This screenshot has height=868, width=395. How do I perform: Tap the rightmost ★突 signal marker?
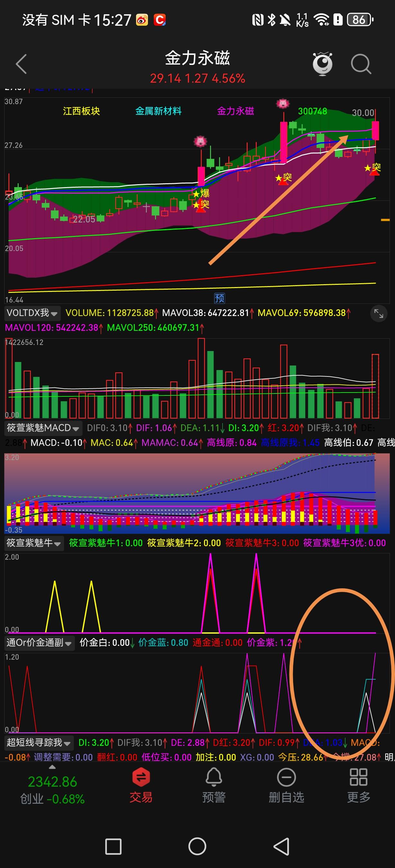click(x=373, y=168)
